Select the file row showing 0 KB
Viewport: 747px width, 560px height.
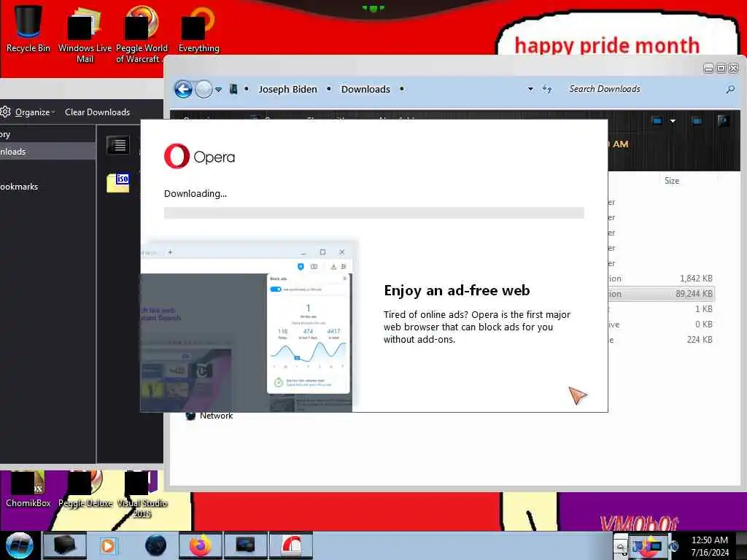coord(661,324)
